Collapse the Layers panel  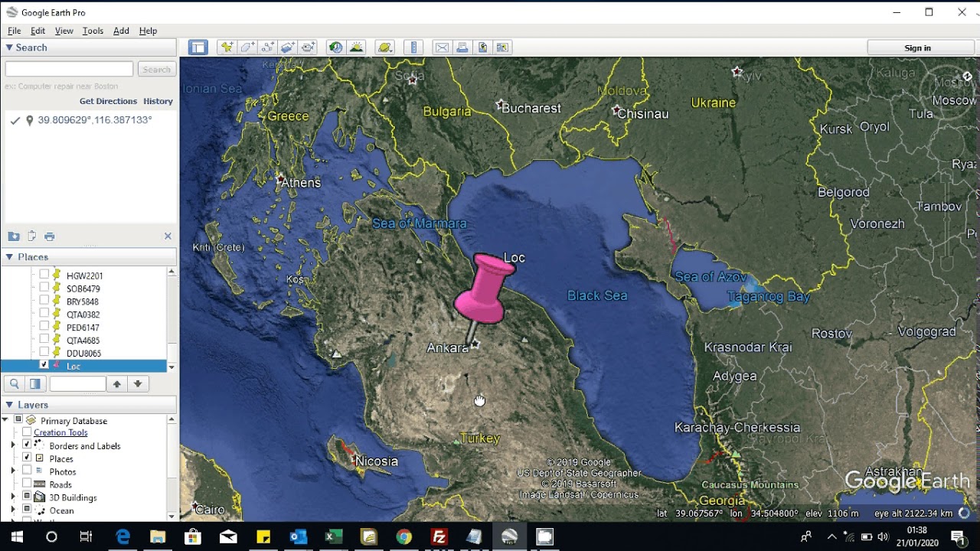click(9, 405)
